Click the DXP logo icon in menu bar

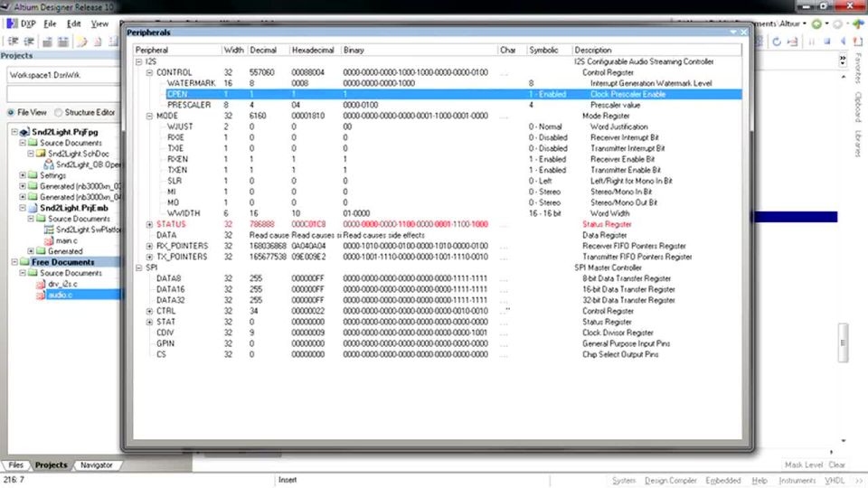point(12,23)
